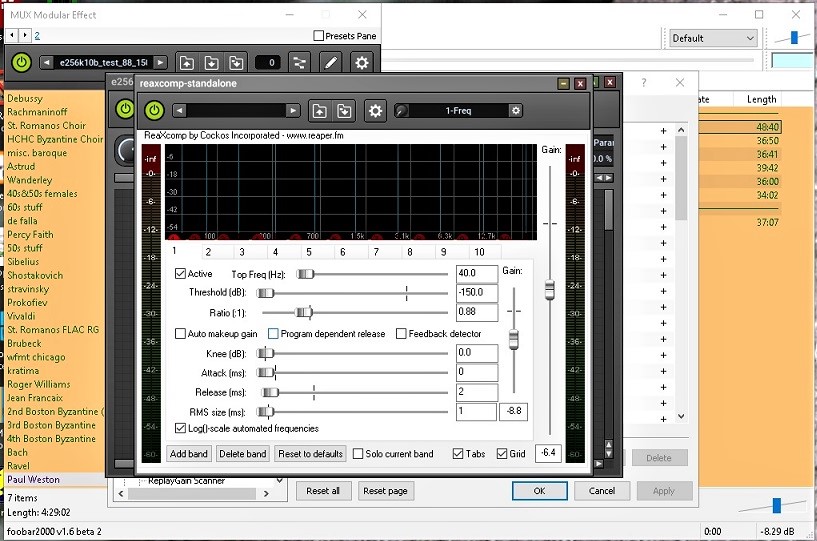Select band tab 5
The height and width of the screenshot is (541, 817).
point(309,252)
